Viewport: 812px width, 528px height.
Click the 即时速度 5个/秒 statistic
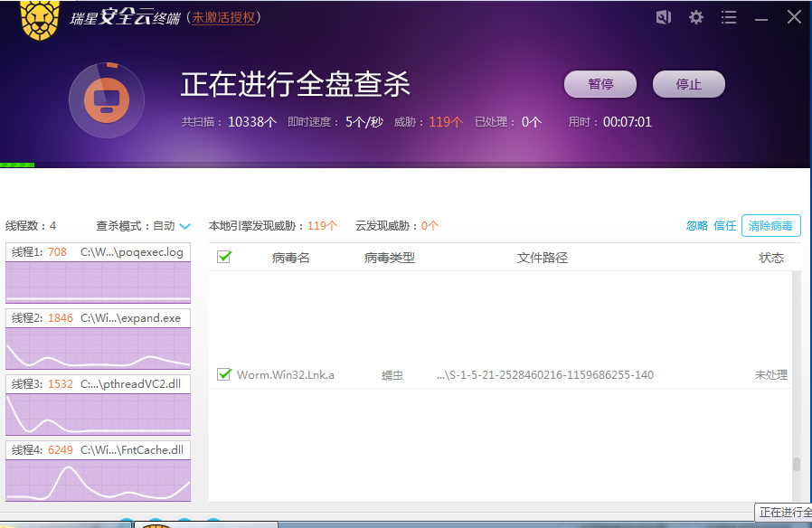pos(335,122)
